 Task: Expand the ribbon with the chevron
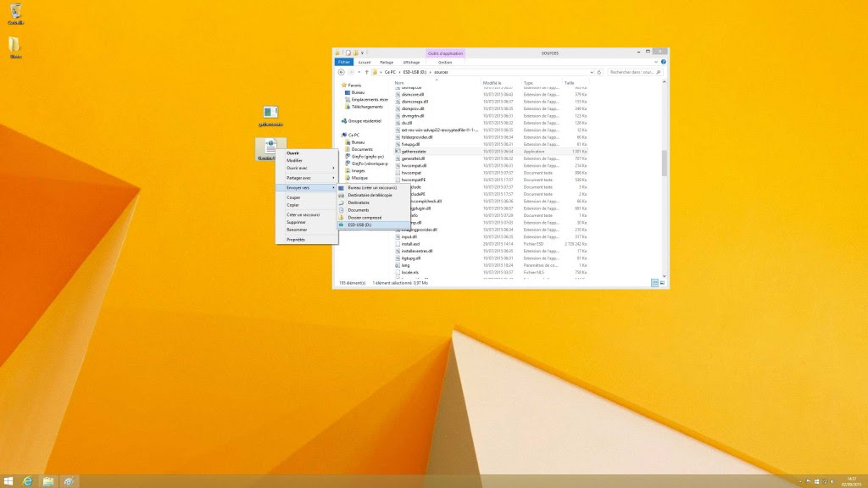pos(655,62)
